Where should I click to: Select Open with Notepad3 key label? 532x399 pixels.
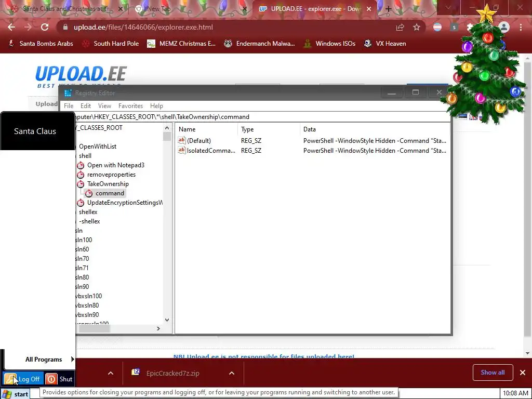point(116,165)
